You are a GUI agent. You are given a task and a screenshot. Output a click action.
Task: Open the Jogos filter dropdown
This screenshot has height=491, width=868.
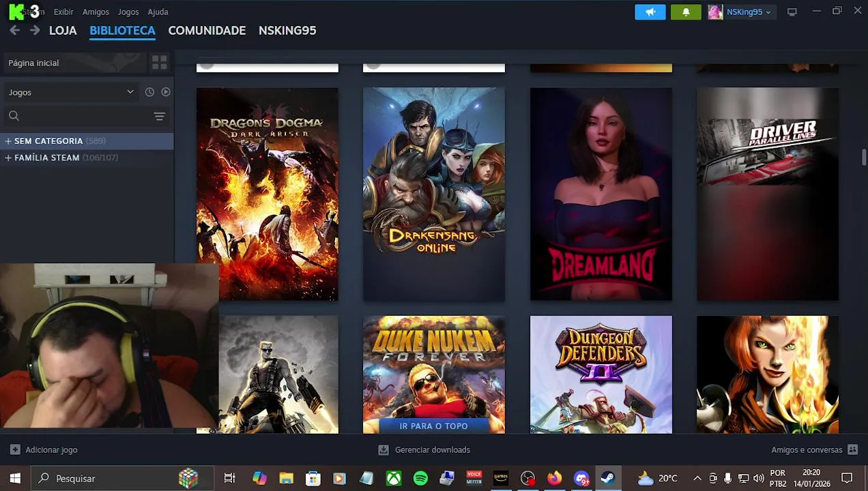[x=71, y=92]
